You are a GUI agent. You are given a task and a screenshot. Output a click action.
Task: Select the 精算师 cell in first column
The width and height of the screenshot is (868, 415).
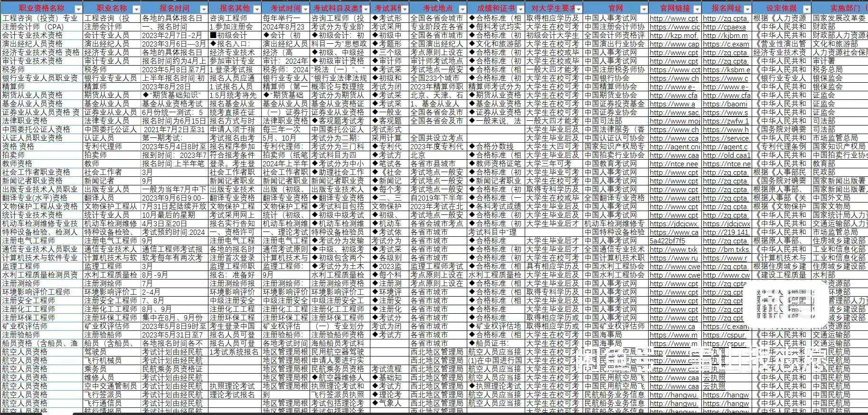click(x=14, y=87)
